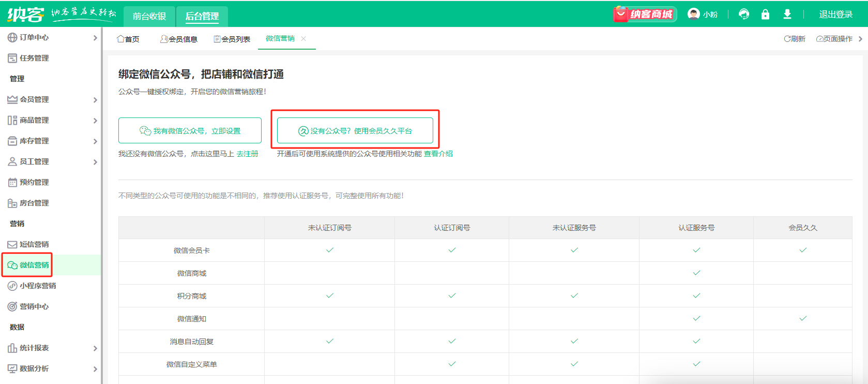Image resolution: width=868 pixels, height=384 pixels.
Task: Select the 微信营销 page tab
Action: click(x=280, y=39)
